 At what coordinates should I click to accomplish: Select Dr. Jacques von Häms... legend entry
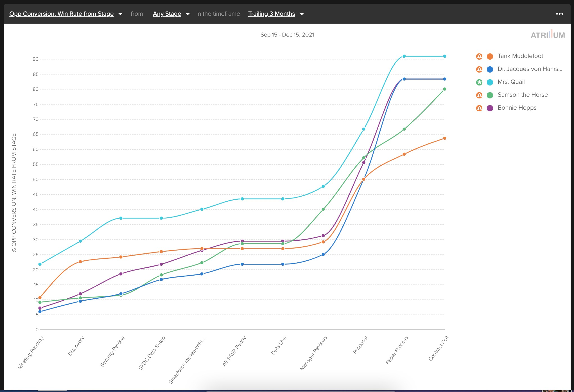coord(530,69)
